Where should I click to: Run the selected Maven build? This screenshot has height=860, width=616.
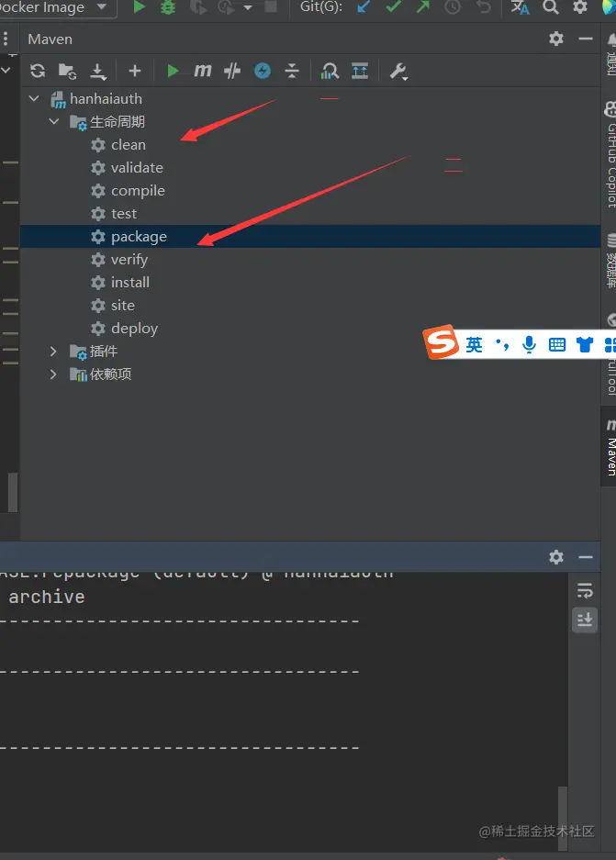click(173, 71)
